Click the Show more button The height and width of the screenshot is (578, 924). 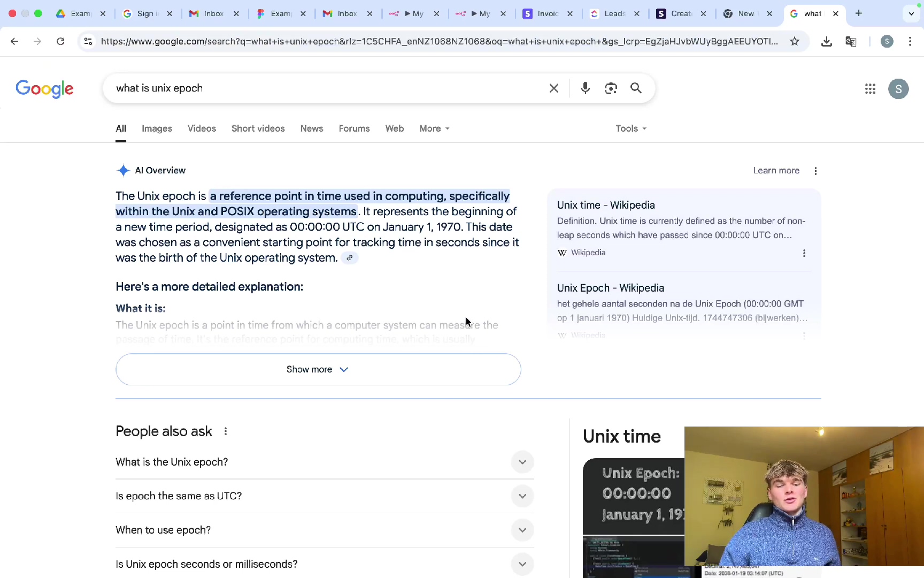pos(318,369)
